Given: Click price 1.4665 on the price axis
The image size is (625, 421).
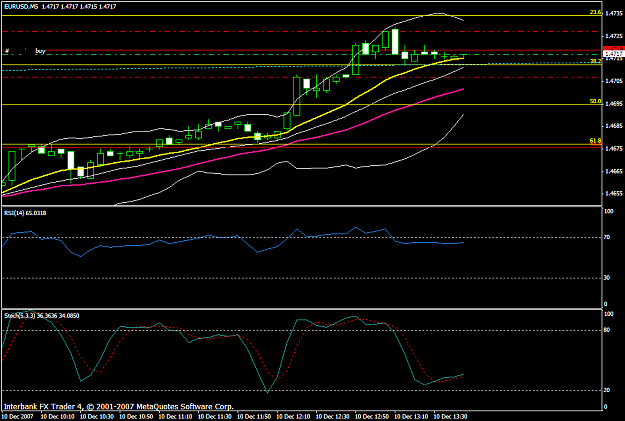Looking at the screenshot, I should click(x=614, y=171).
